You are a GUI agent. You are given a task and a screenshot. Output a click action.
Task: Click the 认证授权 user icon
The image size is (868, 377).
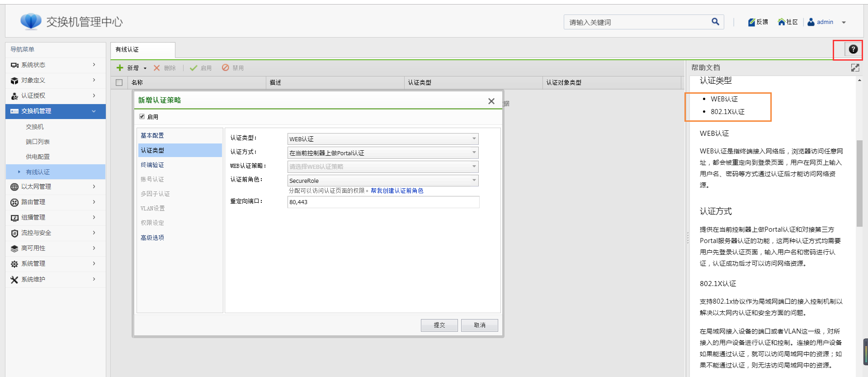(x=14, y=96)
